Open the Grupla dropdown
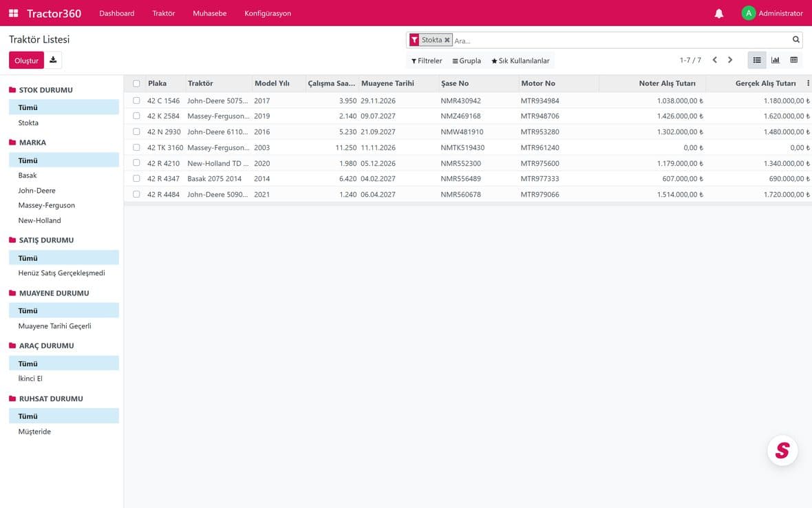 467,61
